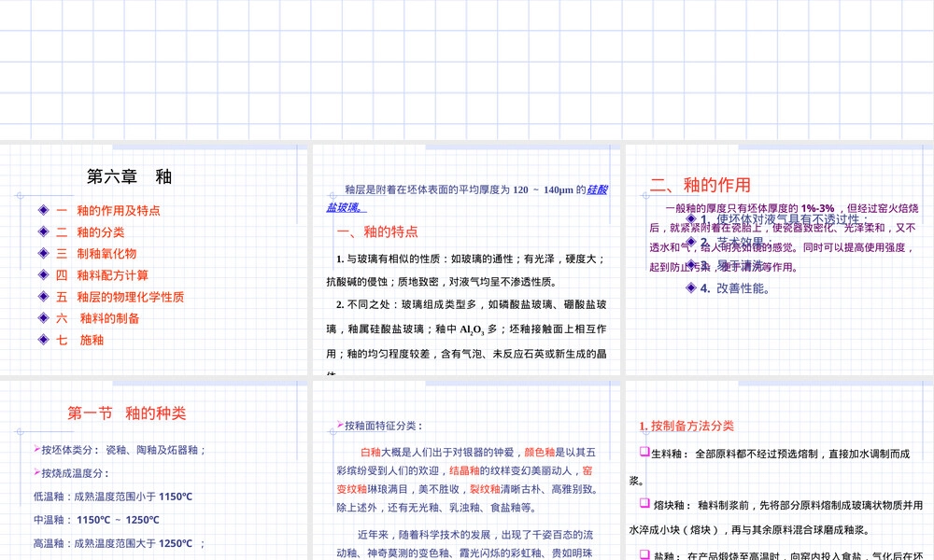Click the line 低温釉:成熟温度范围小于1150℃
Viewport: 934px width, 560px height.
(113, 497)
